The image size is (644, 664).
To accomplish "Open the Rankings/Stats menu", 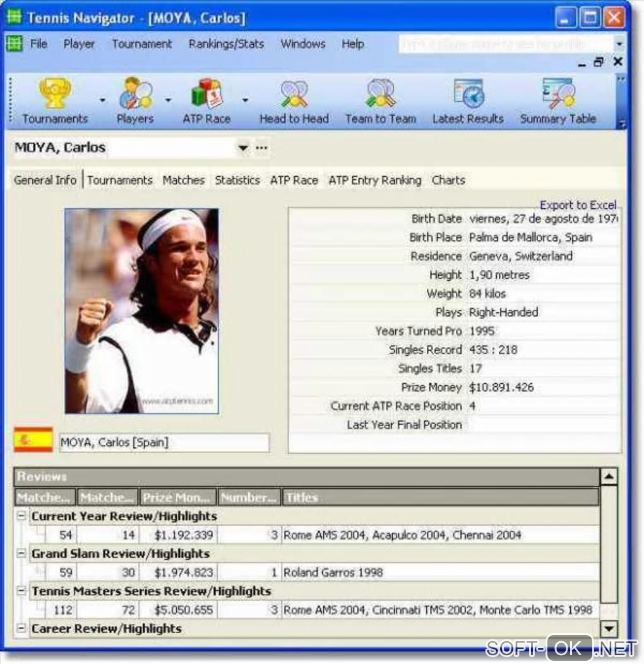I will 226,44.
